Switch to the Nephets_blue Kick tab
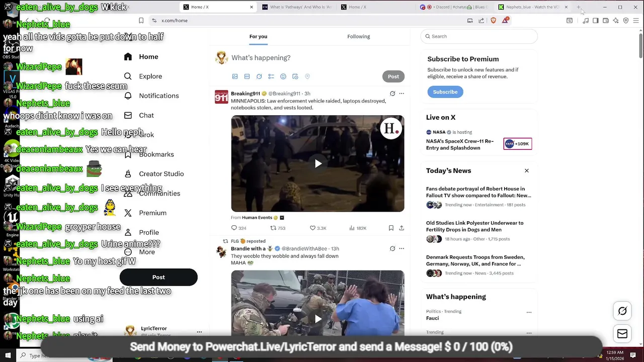This screenshot has height=362, width=644. tap(533, 7)
